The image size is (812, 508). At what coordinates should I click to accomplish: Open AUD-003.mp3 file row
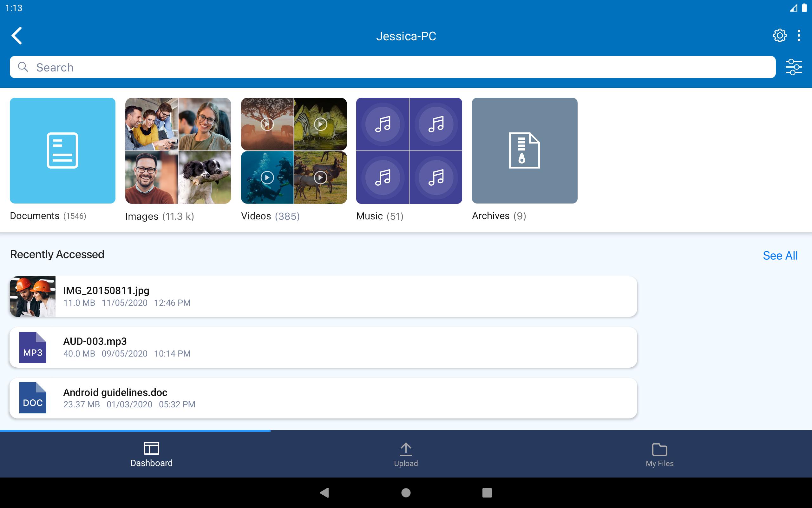tap(324, 347)
